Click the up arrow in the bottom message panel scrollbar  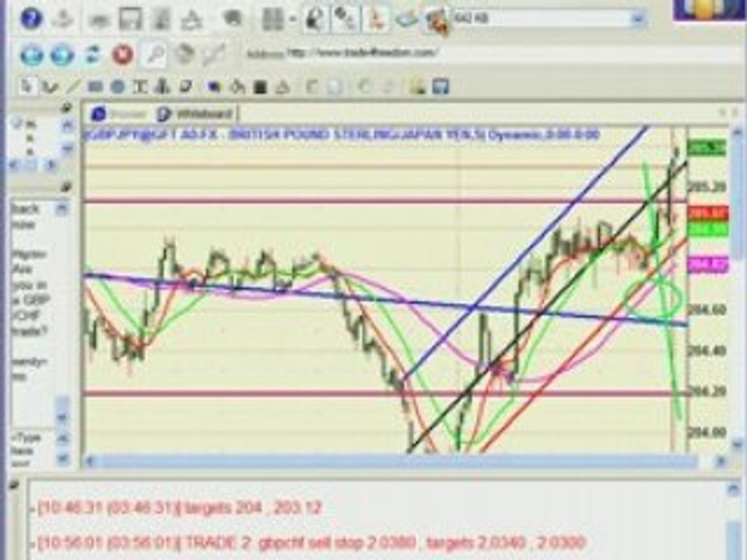733,489
